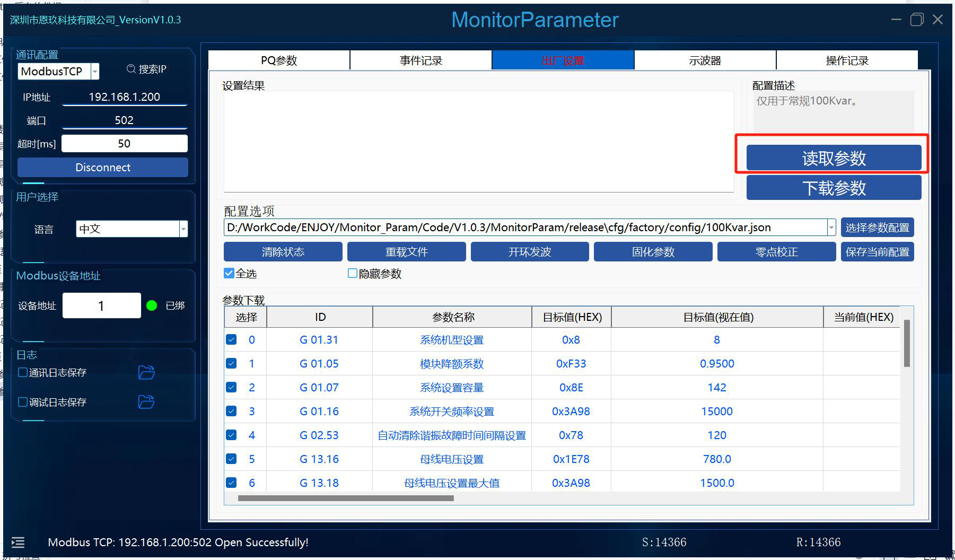
Task: Click the parameter table horizontal scrollbar
Action: point(346,498)
